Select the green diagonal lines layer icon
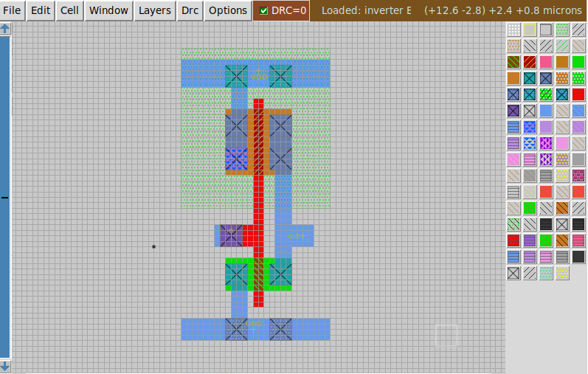The width and height of the screenshot is (588, 374). (x=562, y=46)
